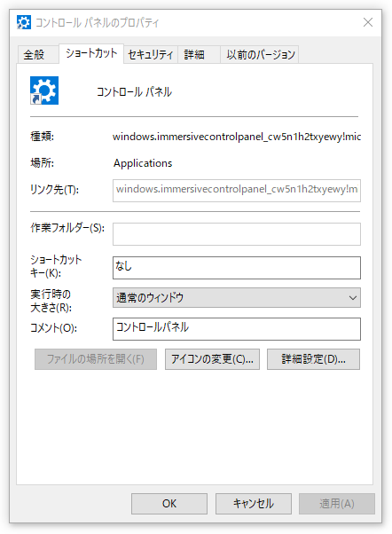Screen dimensions: 392x534
Task: Click the キャンセル button
Action: [254, 504]
